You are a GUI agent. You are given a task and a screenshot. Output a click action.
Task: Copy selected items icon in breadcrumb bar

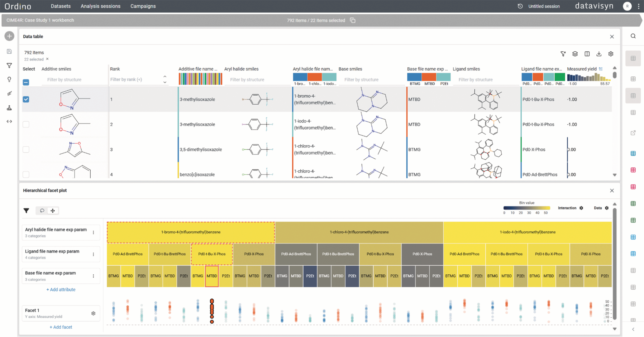353,20
